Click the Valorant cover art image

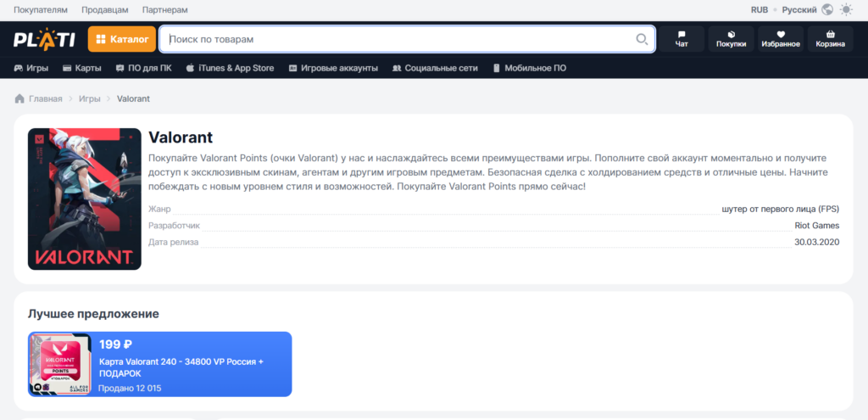[x=85, y=199]
